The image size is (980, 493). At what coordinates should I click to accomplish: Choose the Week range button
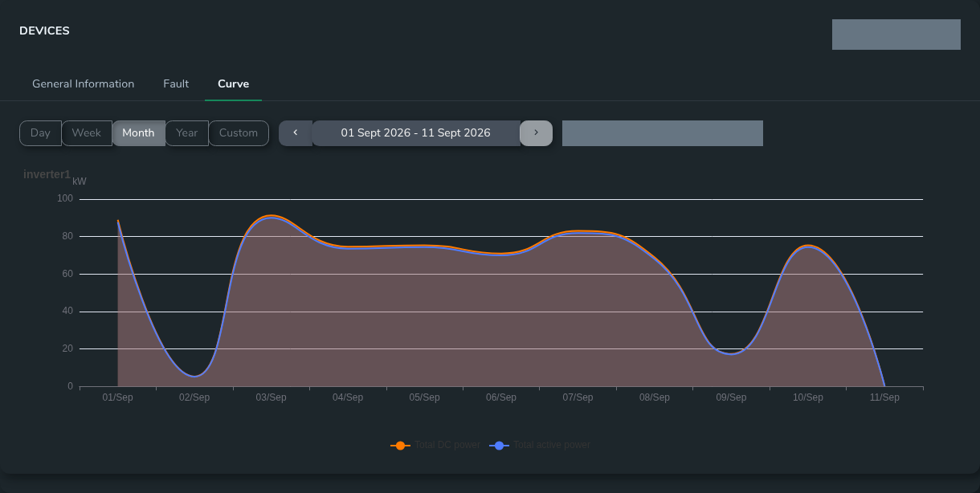[87, 133]
